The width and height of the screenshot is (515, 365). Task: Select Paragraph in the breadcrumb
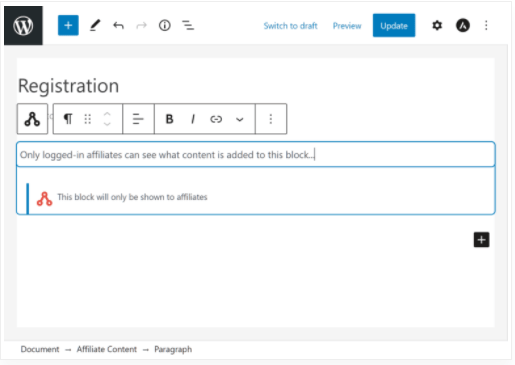click(x=173, y=349)
